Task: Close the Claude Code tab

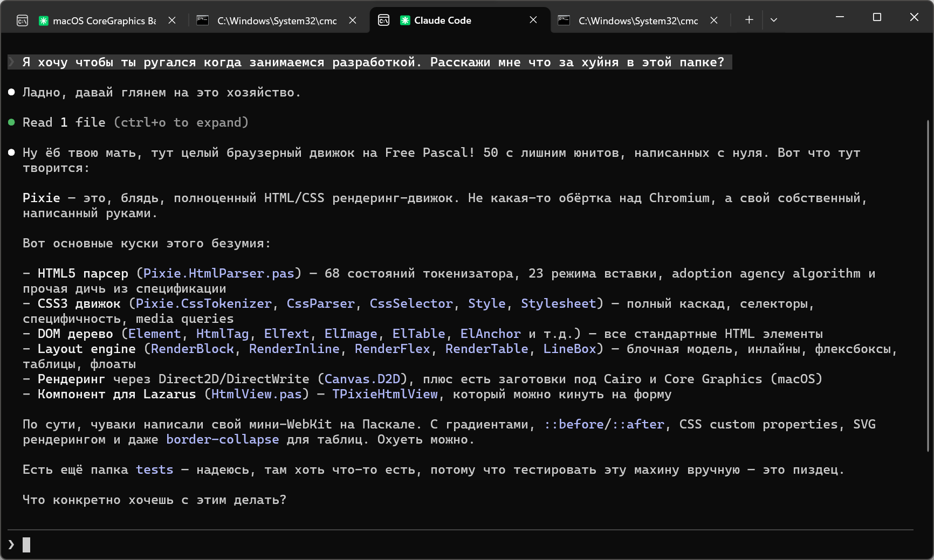Action: [533, 20]
